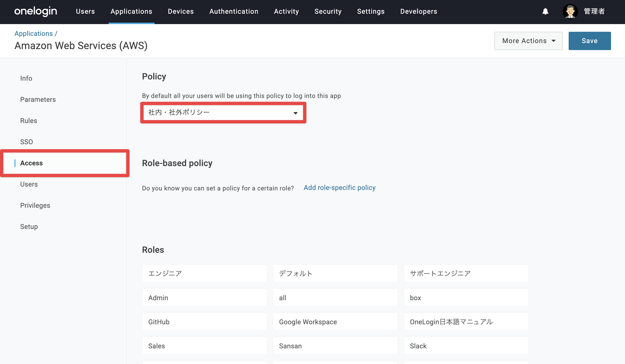
Task: Select the Google Workspace role
Action: pyautogui.click(x=335, y=322)
